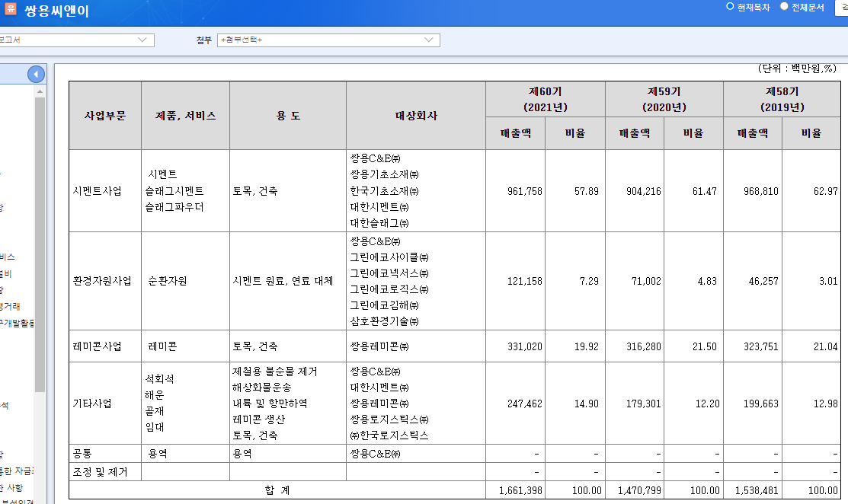The height and width of the screenshot is (504, 848).
Task: Click the 179,301 sales value
Action: click(x=644, y=404)
